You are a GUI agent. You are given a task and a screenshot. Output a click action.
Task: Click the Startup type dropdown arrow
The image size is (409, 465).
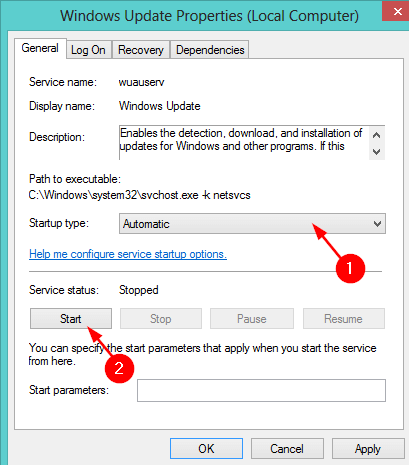point(377,224)
